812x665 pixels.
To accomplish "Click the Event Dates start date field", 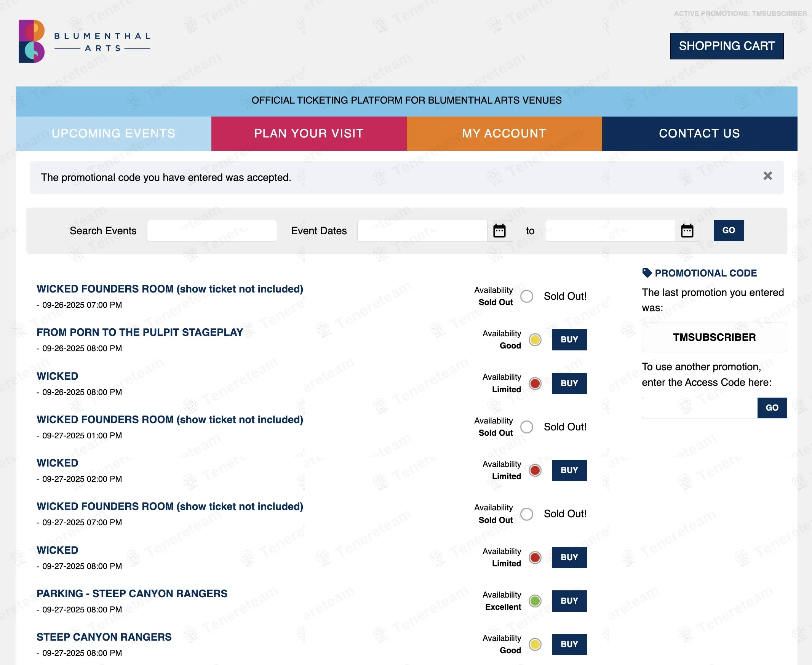I will click(x=422, y=230).
